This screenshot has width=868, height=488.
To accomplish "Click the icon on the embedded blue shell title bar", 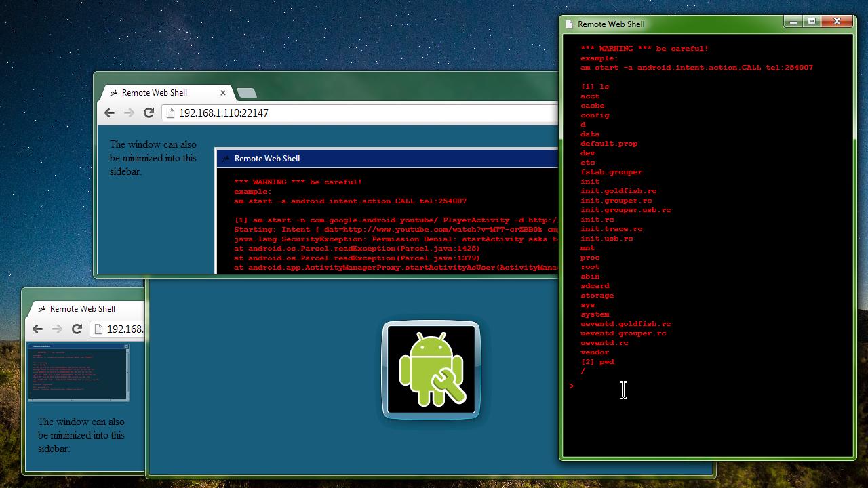I will pos(226,159).
